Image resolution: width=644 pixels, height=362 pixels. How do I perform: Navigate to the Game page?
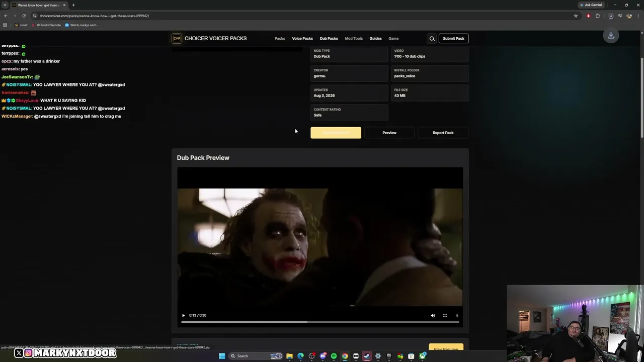tap(393, 38)
